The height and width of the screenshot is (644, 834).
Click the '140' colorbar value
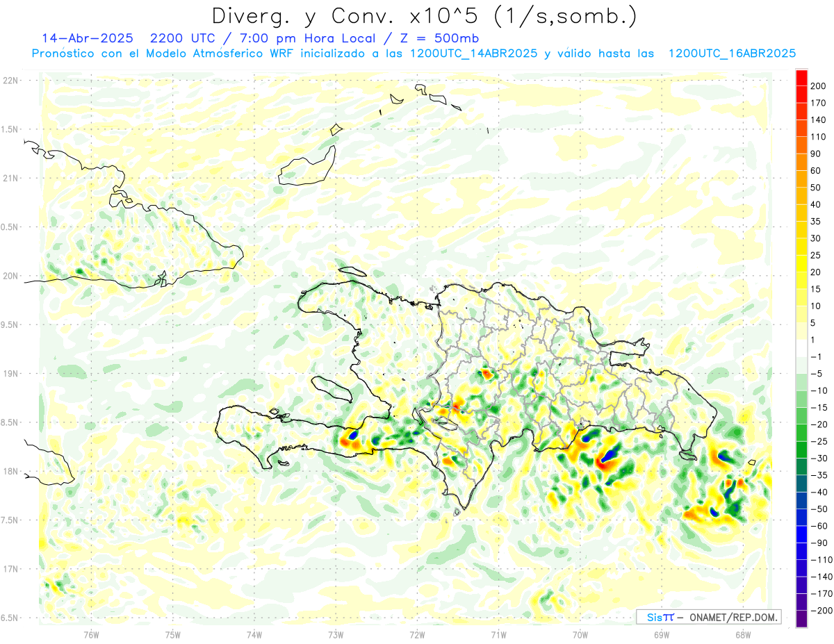tap(818, 120)
